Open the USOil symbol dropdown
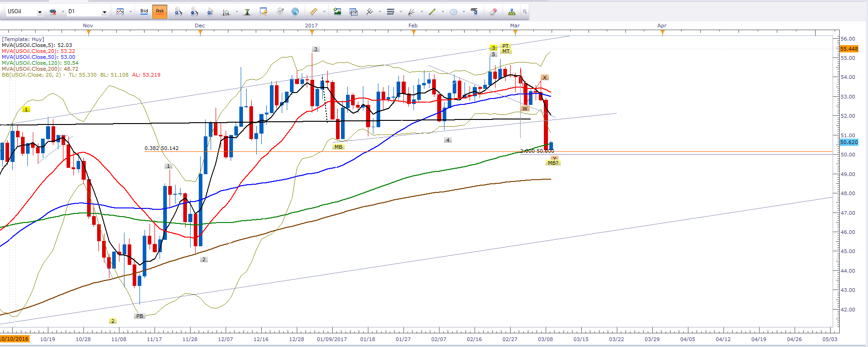This screenshot has width=868, height=347. pyautogui.click(x=40, y=12)
